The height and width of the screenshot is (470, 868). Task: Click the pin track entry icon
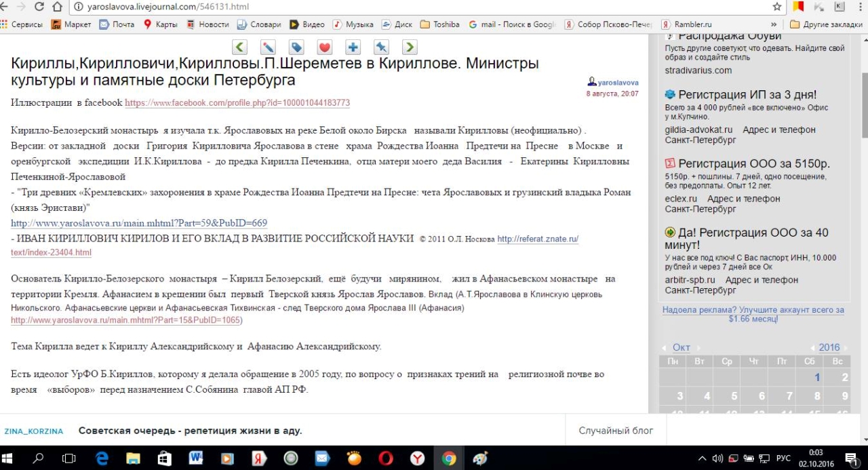click(381, 47)
